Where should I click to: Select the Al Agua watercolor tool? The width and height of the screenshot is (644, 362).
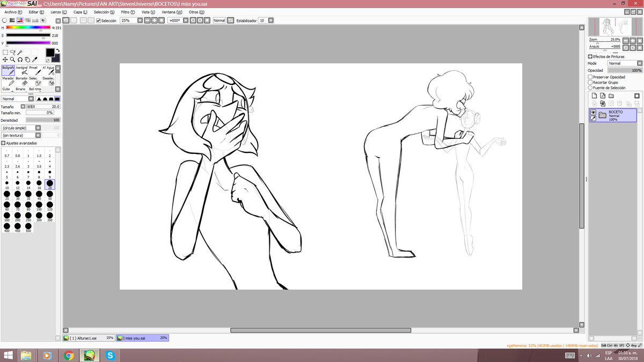coord(48,71)
